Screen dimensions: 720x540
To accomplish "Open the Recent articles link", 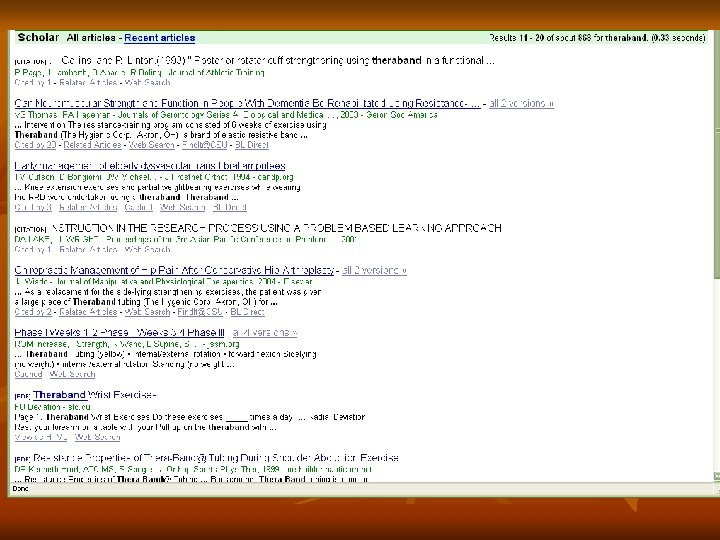I will coord(159,38).
